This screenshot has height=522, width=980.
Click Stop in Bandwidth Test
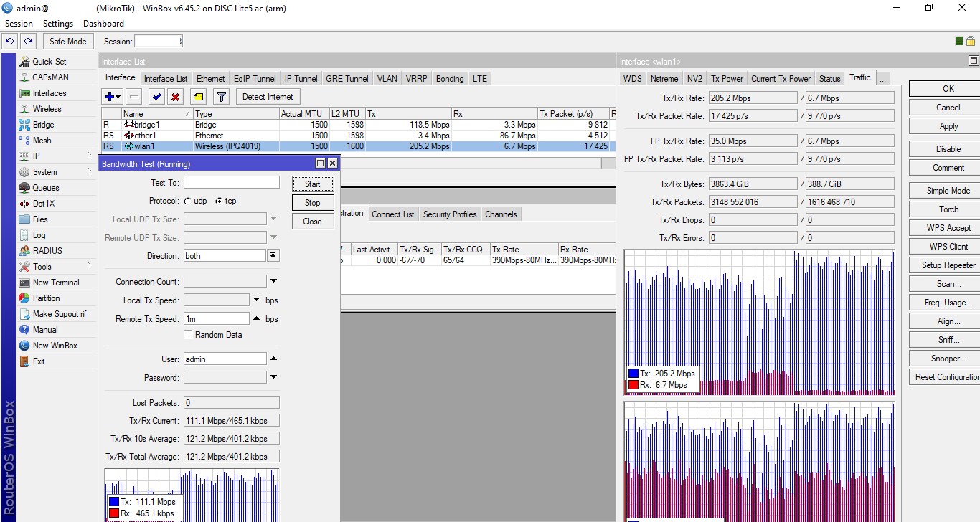coord(313,203)
